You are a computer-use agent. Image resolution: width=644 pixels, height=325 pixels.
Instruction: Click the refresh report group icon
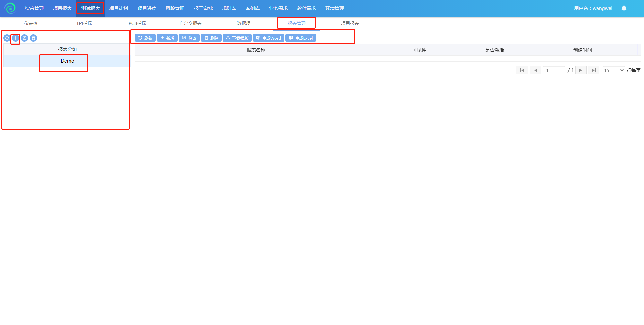pos(7,38)
